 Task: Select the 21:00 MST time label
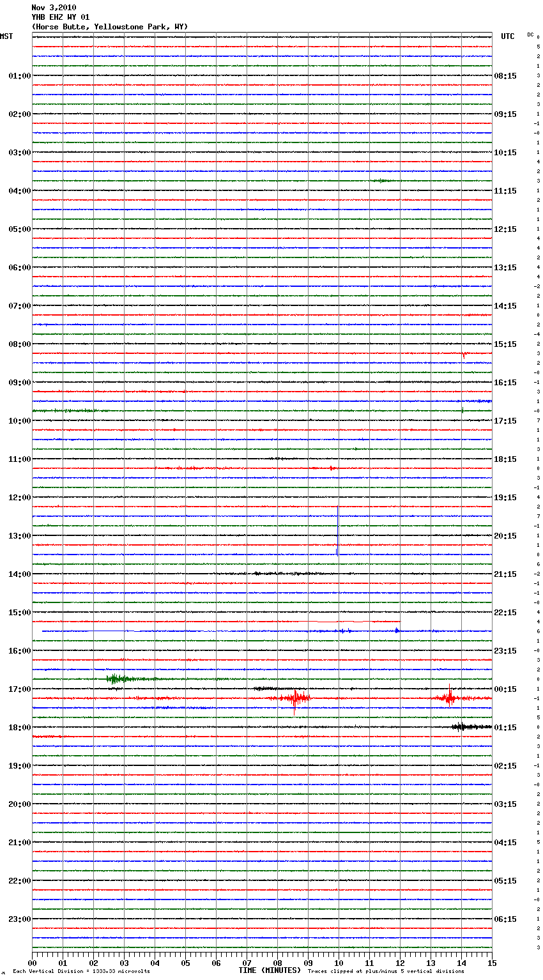pyautogui.click(x=20, y=843)
